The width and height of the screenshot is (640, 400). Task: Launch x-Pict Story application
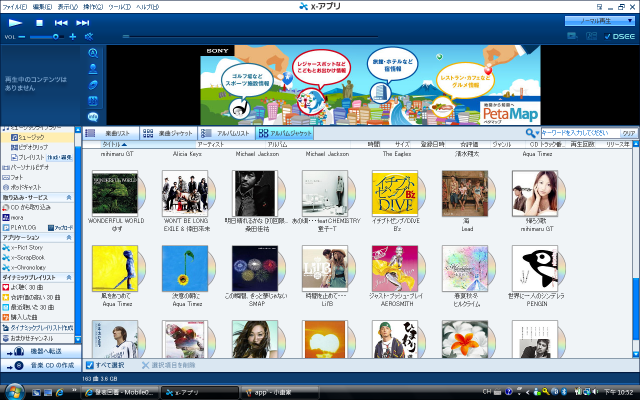(x=23, y=248)
